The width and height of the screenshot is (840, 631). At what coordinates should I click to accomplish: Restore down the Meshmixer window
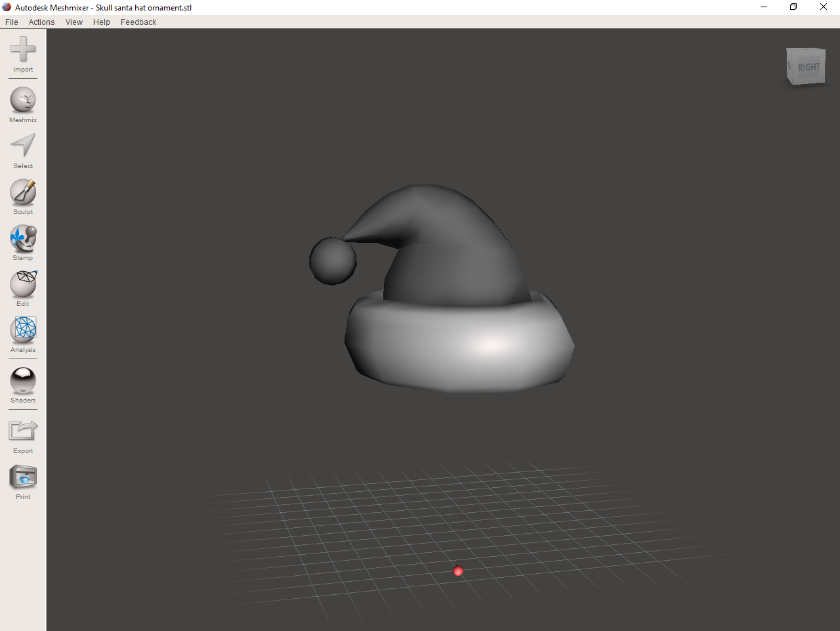click(x=793, y=7)
